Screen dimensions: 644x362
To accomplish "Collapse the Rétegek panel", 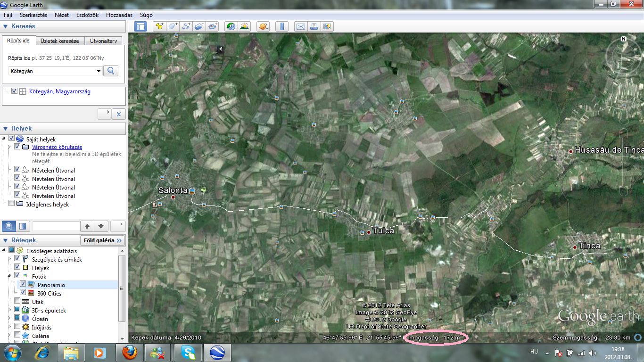I will (5, 240).
